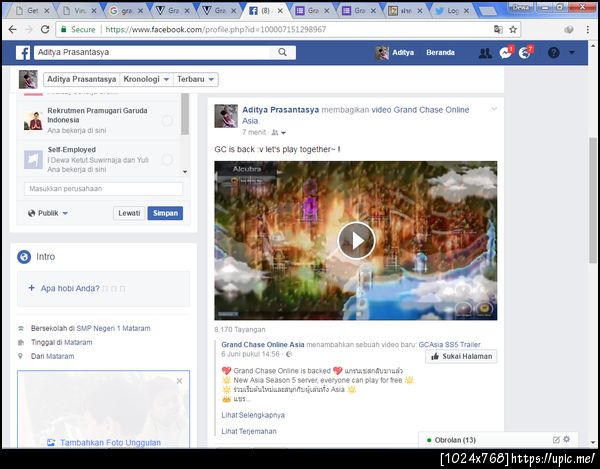Screen dimensions: 600x469
Task: Open the Terbaru dropdown
Action: tap(196, 79)
